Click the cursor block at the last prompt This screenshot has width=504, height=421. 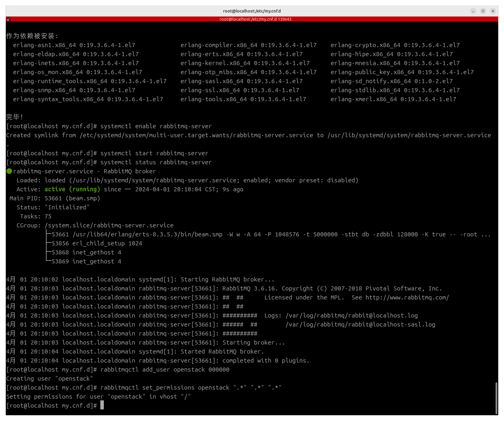point(102,405)
